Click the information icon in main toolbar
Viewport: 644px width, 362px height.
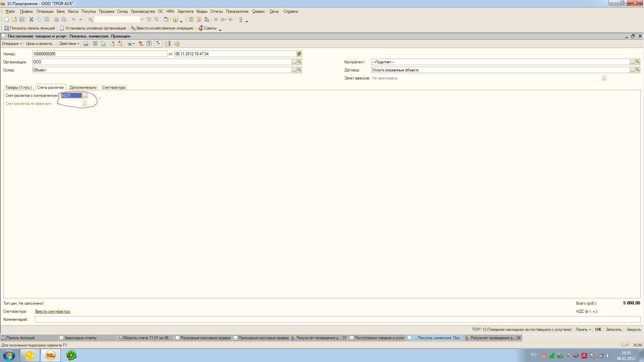175,19
